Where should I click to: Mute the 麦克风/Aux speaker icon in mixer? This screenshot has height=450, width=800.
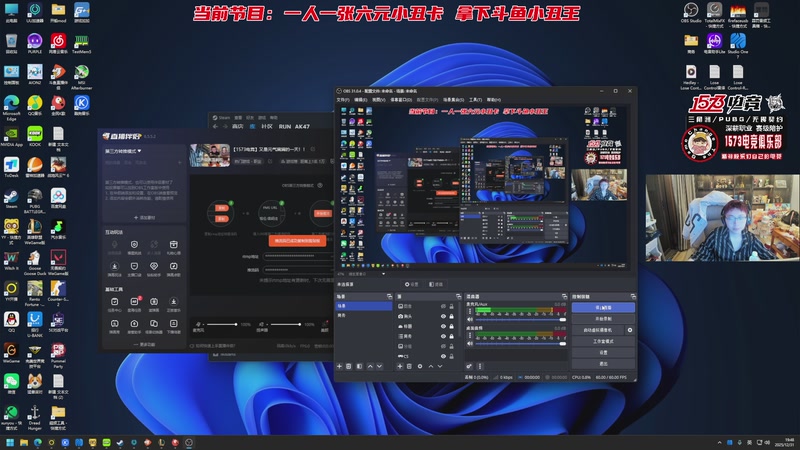(470, 319)
